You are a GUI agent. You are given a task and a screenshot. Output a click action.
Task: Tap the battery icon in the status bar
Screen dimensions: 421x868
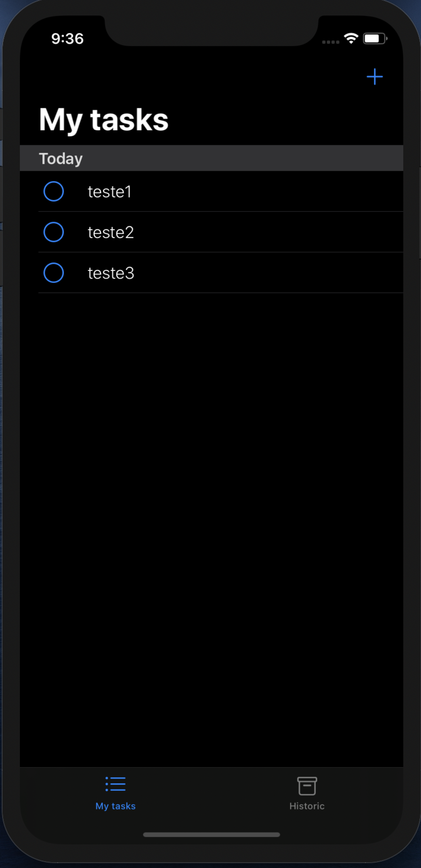point(374,38)
